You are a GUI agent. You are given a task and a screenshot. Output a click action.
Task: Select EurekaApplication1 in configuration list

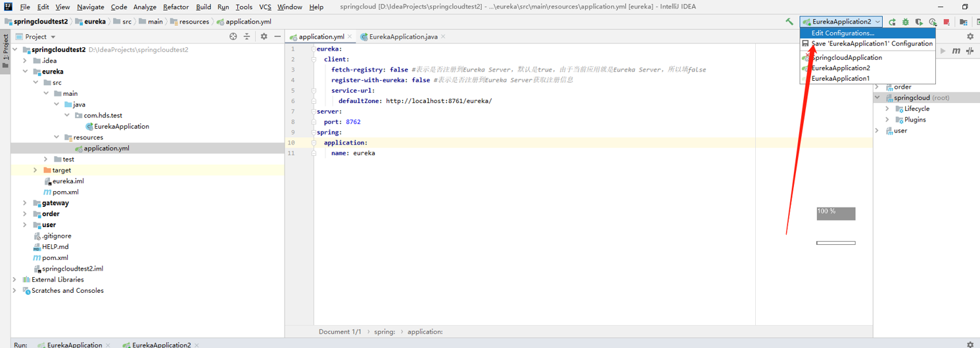coord(868,79)
